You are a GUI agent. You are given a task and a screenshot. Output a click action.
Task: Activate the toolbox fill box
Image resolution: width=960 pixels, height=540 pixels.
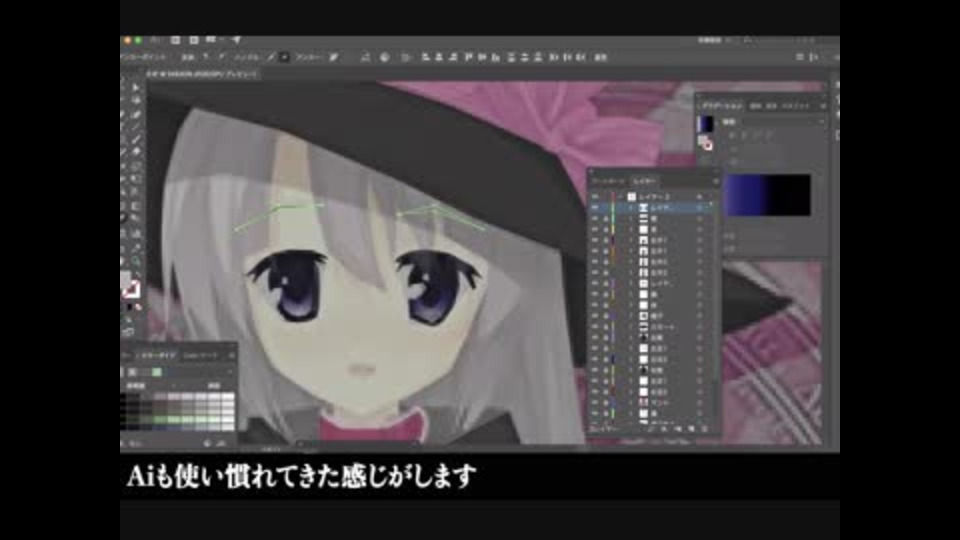(x=125, y=280)
